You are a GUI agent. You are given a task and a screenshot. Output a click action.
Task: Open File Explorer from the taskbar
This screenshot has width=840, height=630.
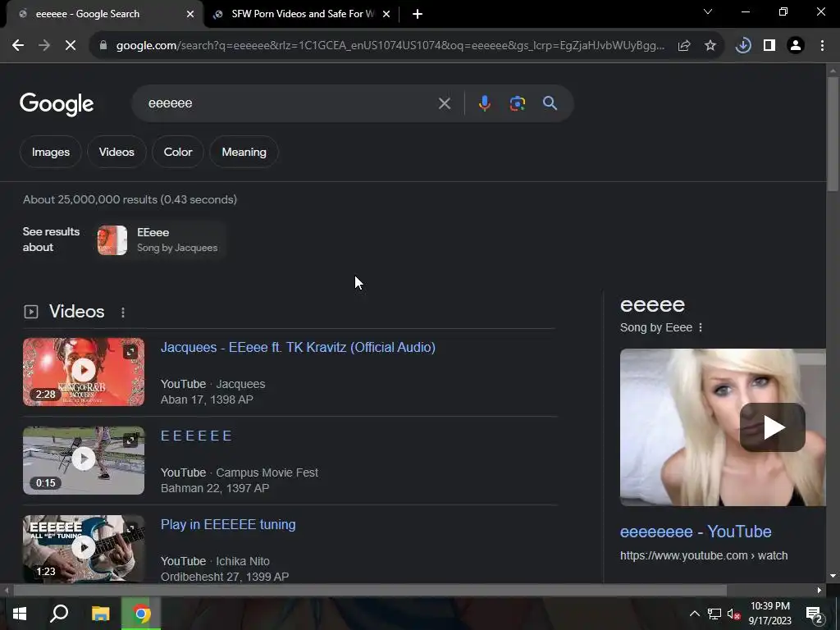point(101,614)
